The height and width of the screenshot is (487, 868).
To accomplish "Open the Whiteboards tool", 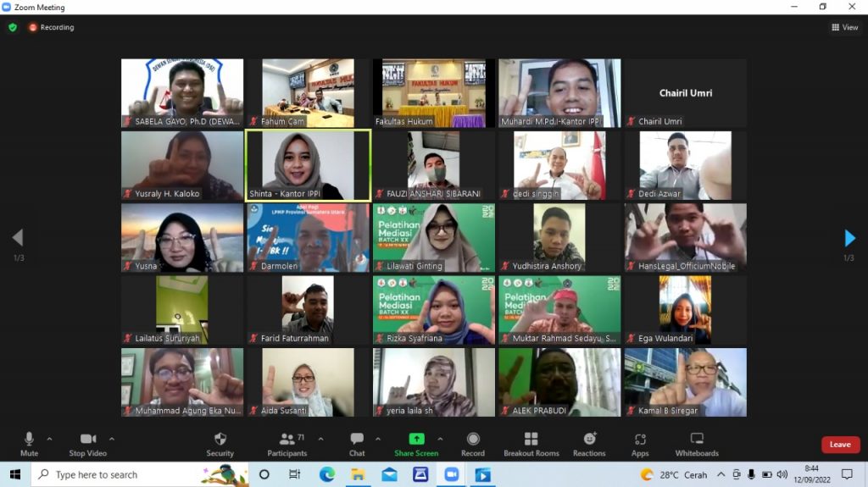I will coord(697,444).
